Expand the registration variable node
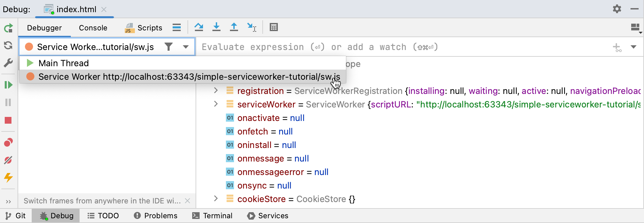This screenshot has width=644, height=223. click(216, 91)
